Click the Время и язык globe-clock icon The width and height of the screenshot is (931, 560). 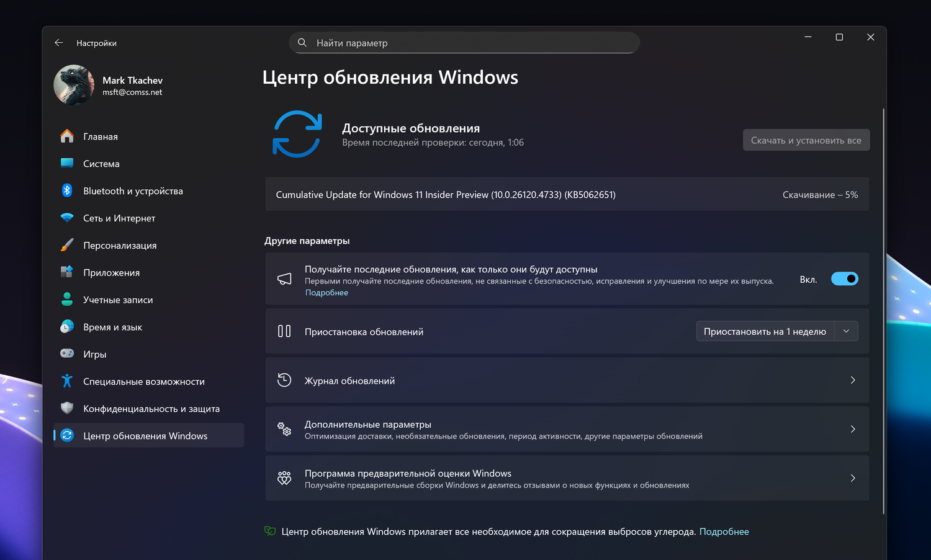point(67,327)
